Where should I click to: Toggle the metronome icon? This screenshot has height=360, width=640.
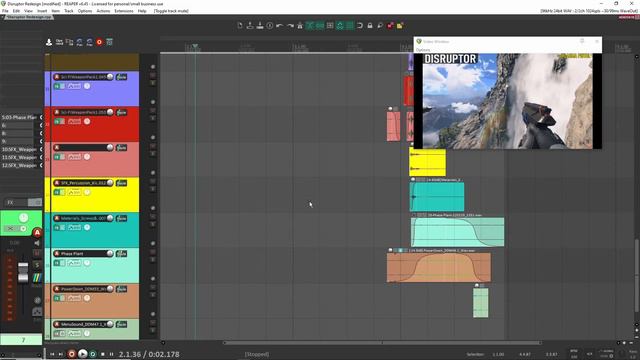click(300, 26)
